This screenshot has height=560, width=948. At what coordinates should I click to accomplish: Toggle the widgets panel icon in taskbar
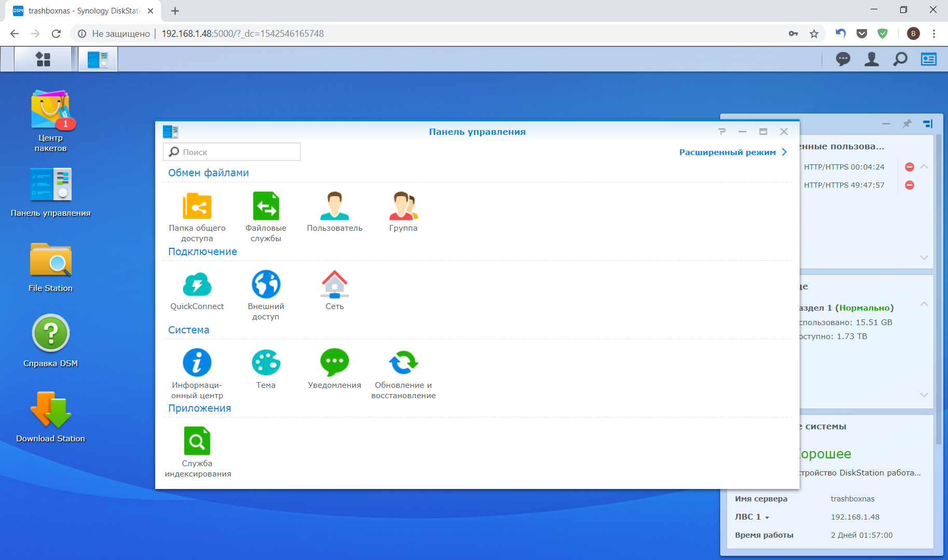click(x=929, y=59)
